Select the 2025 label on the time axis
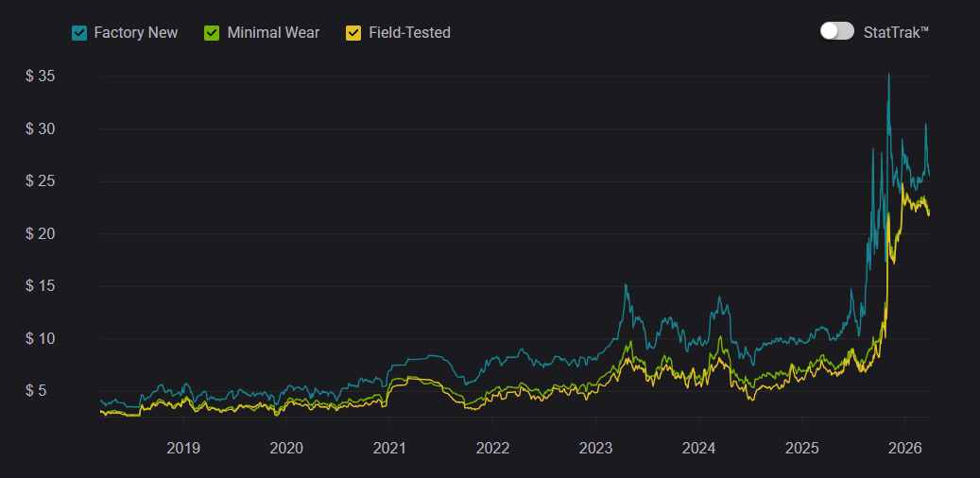The width and height of the screenshot is (980, 478). click(801, 447)
